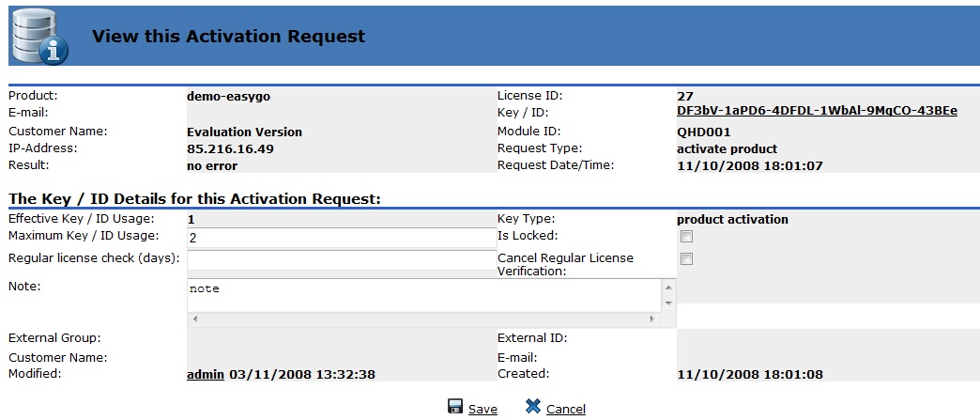Click the database info icon in header
The width and height of the screenshot is (980, 420).
pyautogui.click(x=39, y=36)
